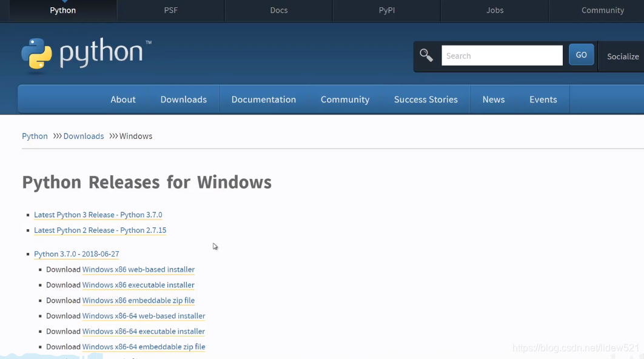Open the Socialize menu

tap(623, 56)
